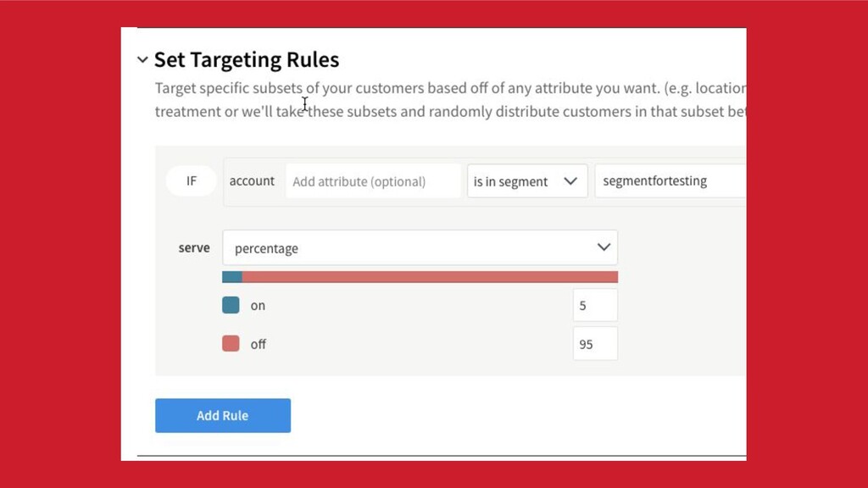Edit the on percentage value 5

click(595, 305)
